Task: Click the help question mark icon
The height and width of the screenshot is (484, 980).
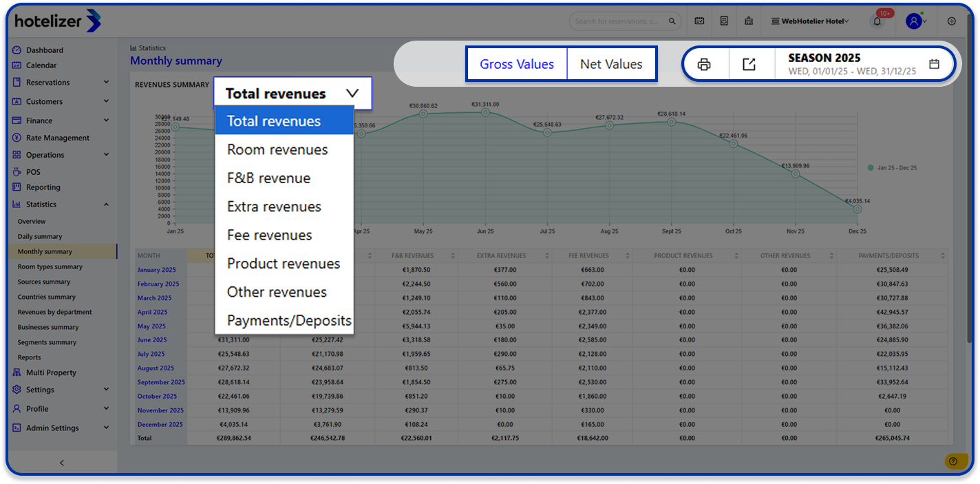Action: click(952, 461)
